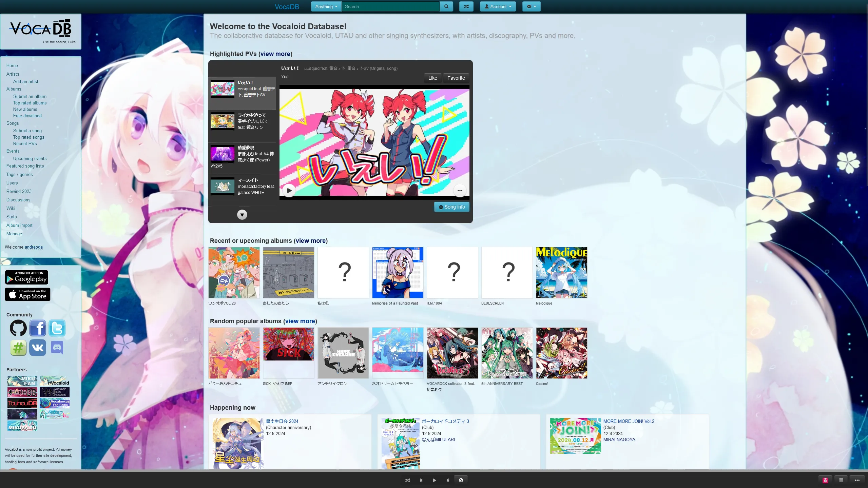
Task: Open Top rated songs in sidebar
Action: point(28,137)
